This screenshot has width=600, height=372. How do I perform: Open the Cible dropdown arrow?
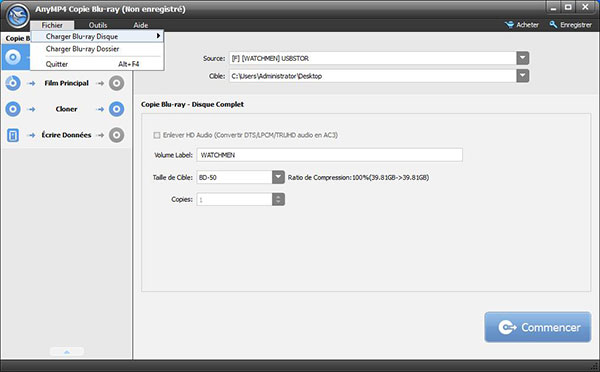(523, 76)
